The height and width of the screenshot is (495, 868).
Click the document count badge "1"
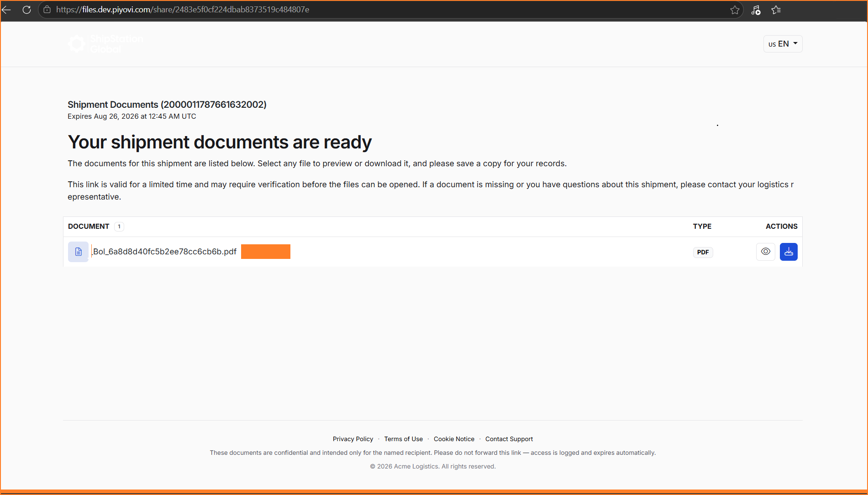(x=119, y=226)
